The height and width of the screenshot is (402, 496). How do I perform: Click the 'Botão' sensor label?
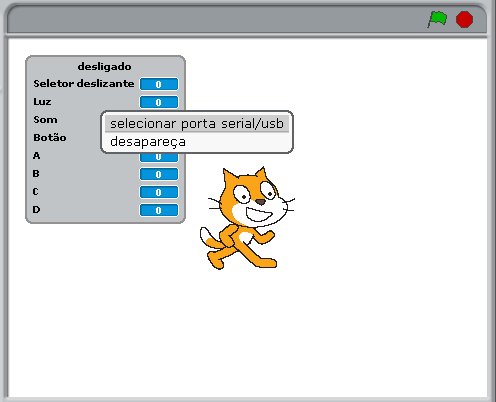[x=50, y=137]
